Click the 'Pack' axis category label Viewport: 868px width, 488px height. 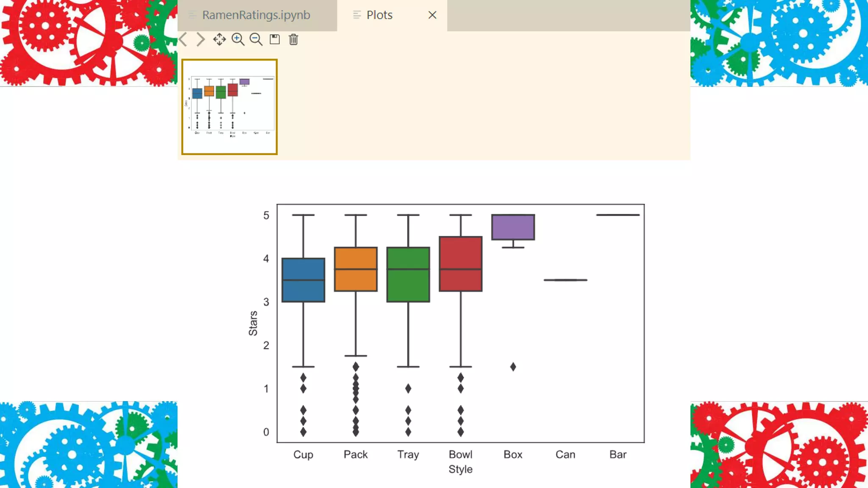pos(356,455)
